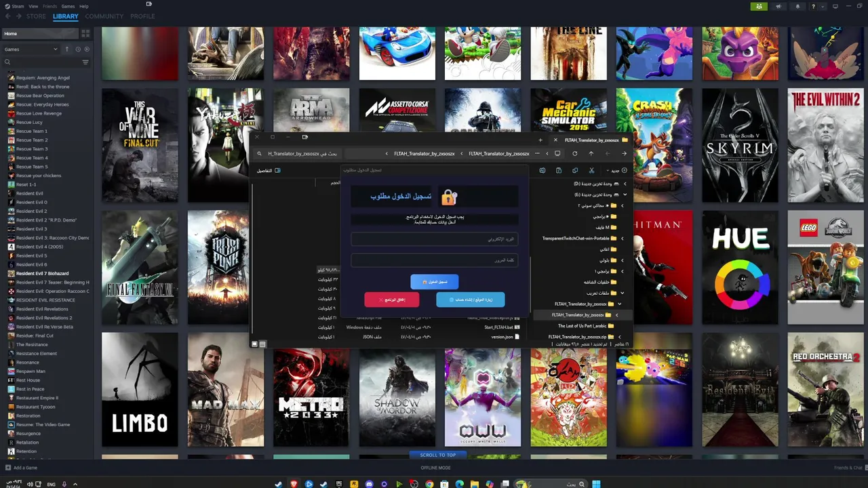
Task: Click the password input field in login dialog
Action: (x=435, y=260)
